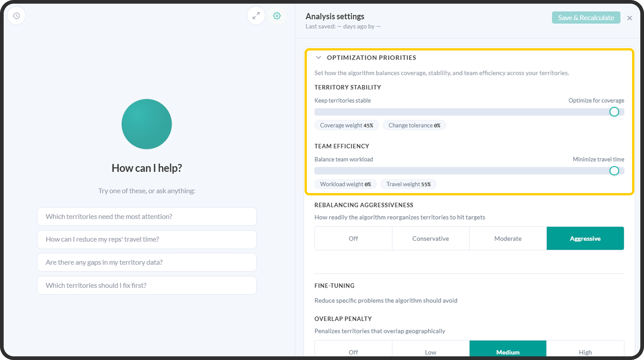Set overlap penalty to Low
This screenshot has height=360, width=644.
click(430, 349)
